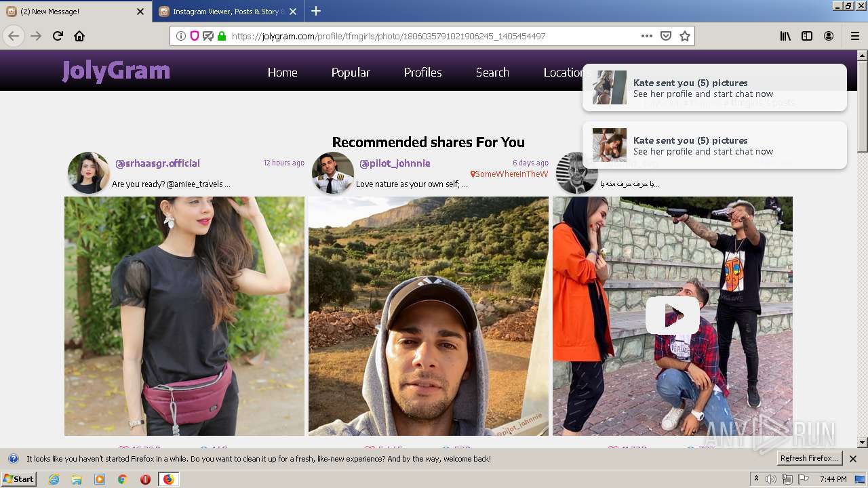Open pilot_johnnie hooded selfie photo

pos(429,316)
